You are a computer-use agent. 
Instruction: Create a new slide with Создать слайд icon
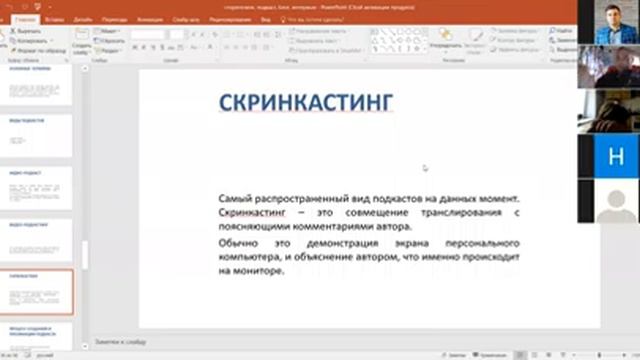[x=82, y=34]
